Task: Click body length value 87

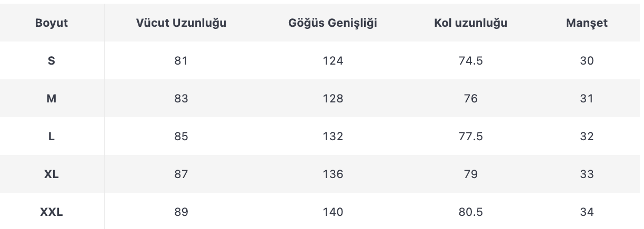Action: (x=181, y=174)
